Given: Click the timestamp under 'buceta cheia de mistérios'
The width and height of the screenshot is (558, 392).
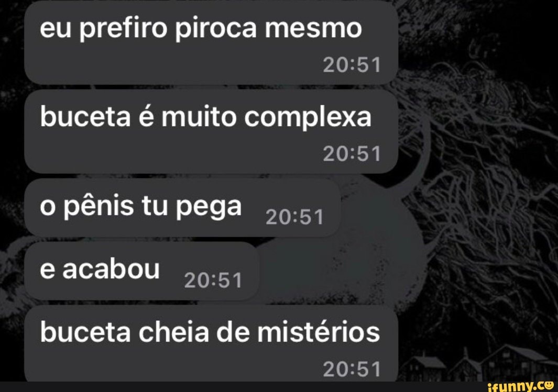Looking at the screenshot, I should coord(352,369).
